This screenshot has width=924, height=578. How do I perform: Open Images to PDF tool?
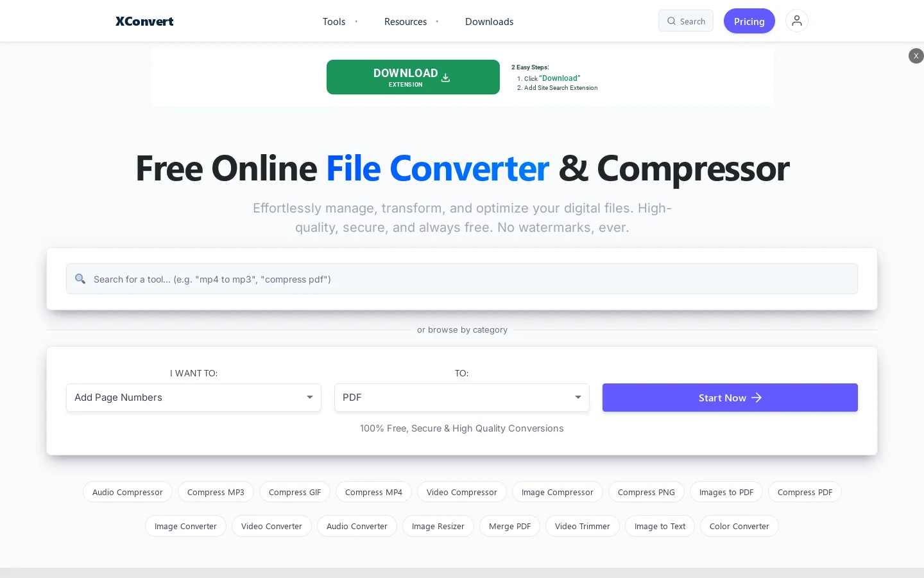click(x=726, y=492)
